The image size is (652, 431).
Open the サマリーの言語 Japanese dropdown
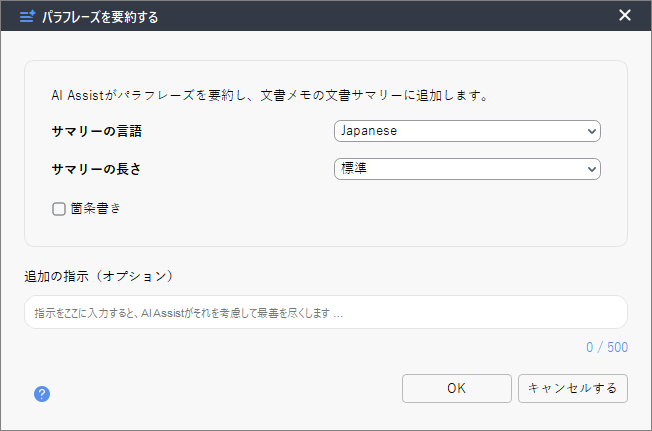tap(467, 131)
